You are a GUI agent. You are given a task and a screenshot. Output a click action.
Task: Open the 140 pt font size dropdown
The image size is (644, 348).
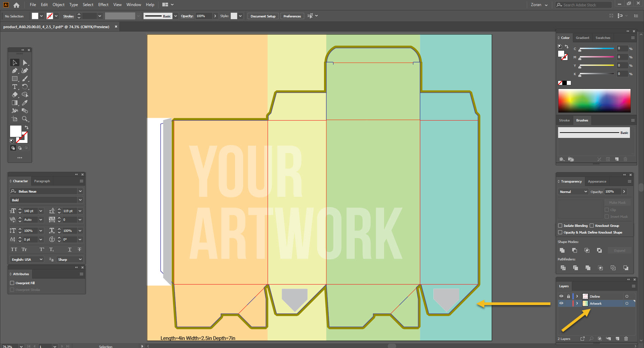click(41, 211)
